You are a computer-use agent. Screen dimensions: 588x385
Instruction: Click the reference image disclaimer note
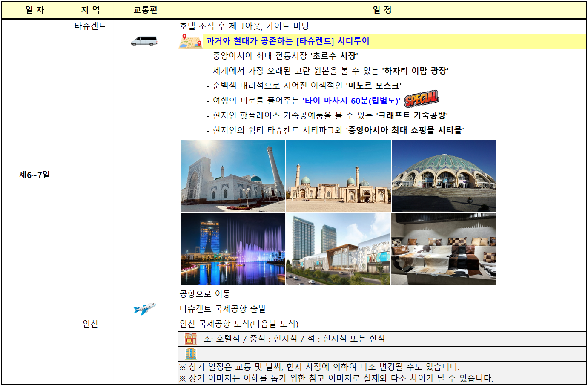336,378
